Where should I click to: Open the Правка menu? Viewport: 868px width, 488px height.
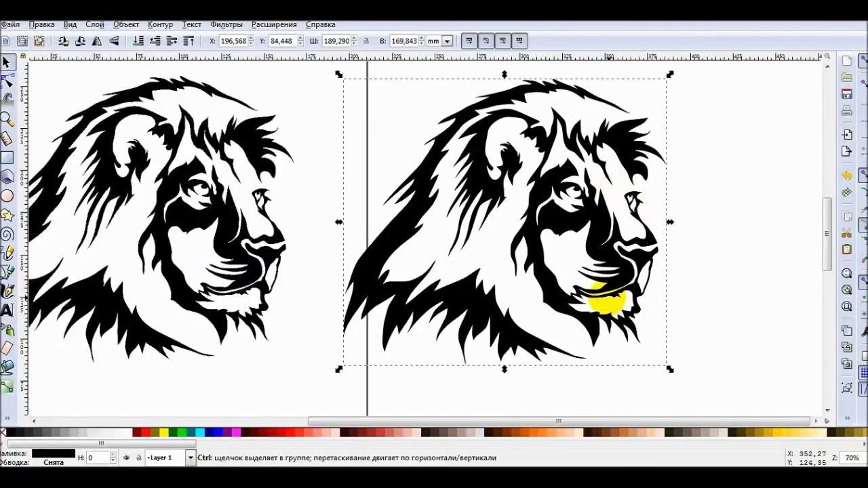click(x=41, y=24)
